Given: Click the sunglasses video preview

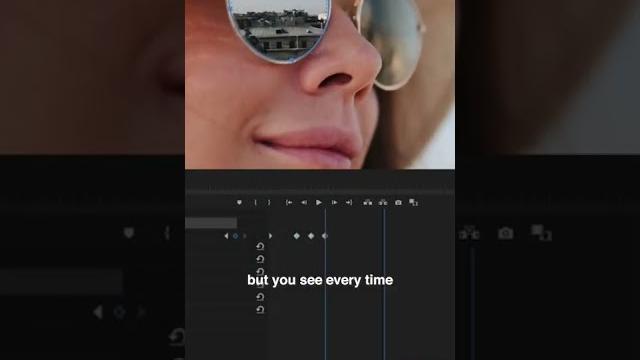Looking at the screenshot, I should (320, 84).
